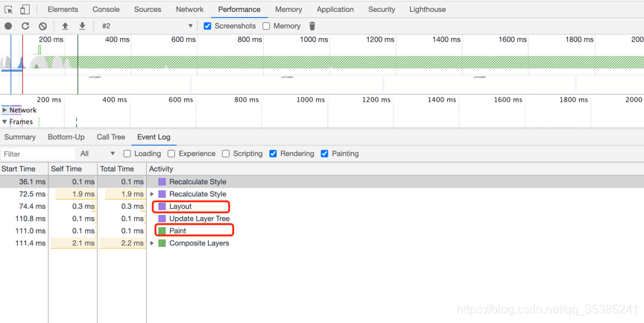Open the Elements panel tab
The image size is (644, 323).
coord(63,10)
